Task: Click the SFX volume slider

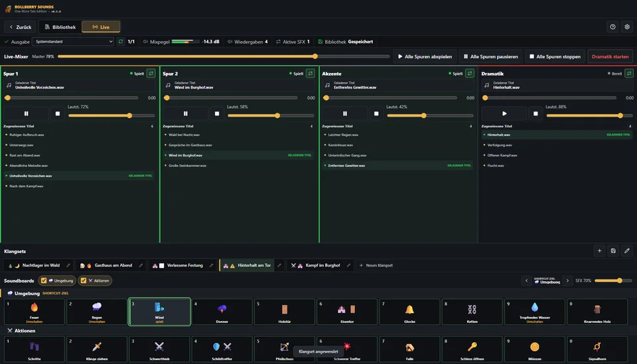Action: coord(613,280)
